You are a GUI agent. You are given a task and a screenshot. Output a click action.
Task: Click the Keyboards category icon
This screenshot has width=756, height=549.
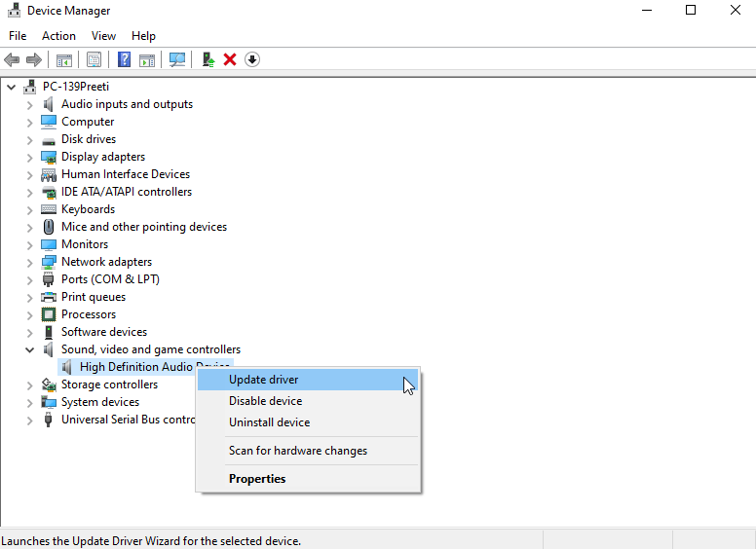49,209
